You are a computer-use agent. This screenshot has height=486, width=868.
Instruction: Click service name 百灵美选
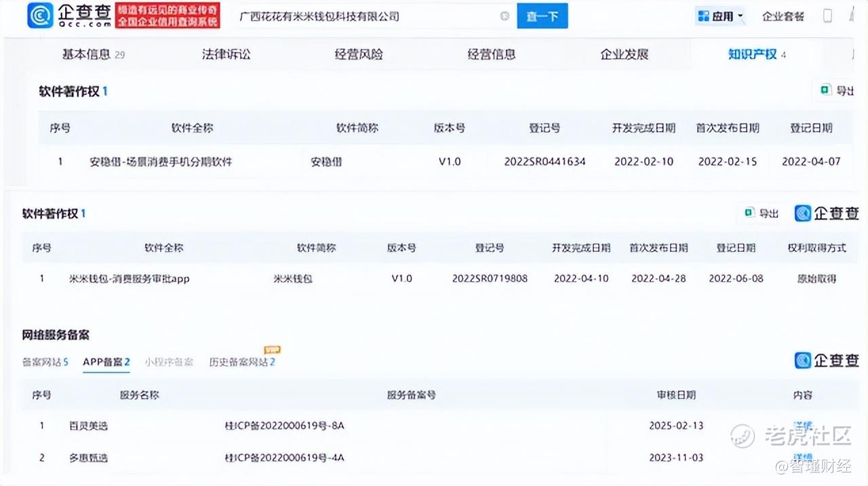coord(88,426)
